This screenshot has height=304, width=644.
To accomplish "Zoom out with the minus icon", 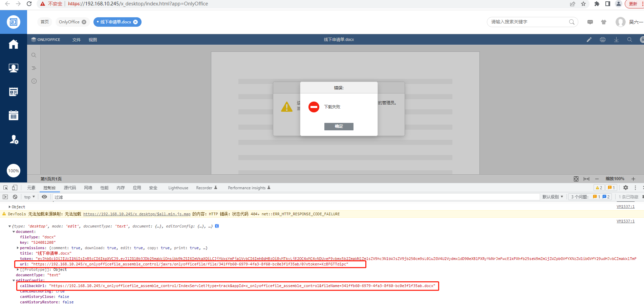I will pyautogui.click(x=597, y=179).
